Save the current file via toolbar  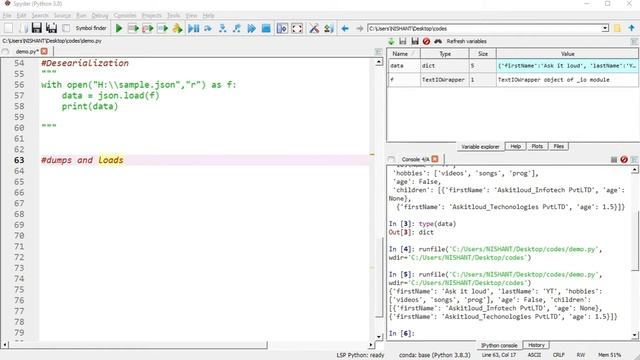click(x=37, y=28)
